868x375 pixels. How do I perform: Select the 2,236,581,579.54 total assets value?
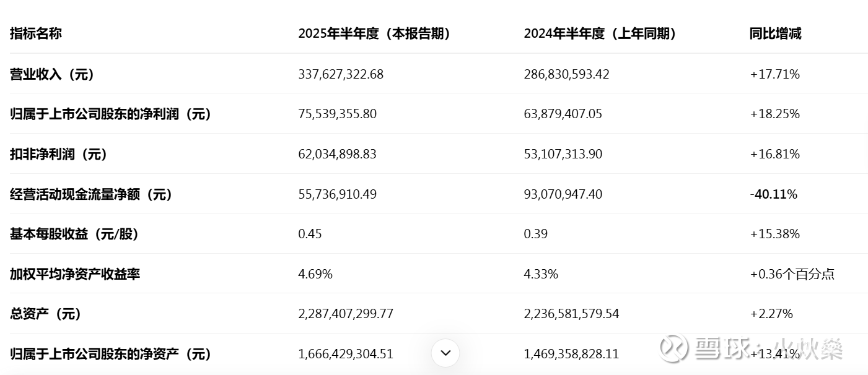(x=571, y=314)
